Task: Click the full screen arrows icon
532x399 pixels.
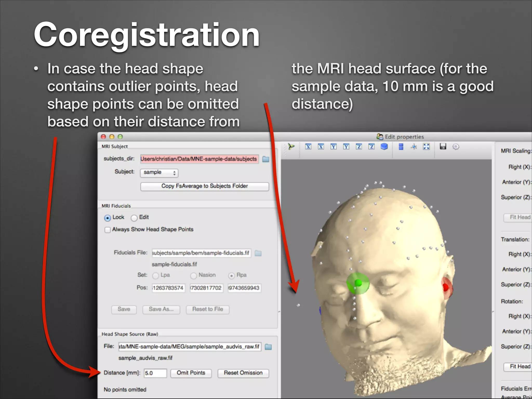Action: [x=426, y=147]
